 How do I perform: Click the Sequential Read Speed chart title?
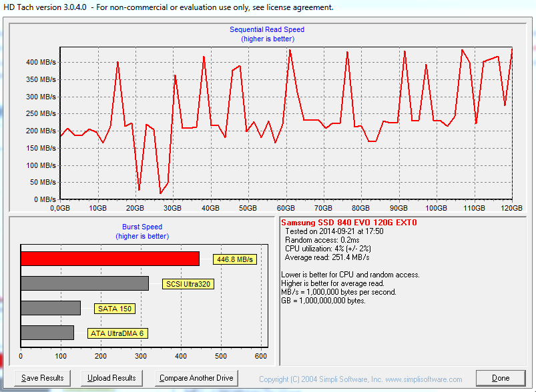(267, 30)
